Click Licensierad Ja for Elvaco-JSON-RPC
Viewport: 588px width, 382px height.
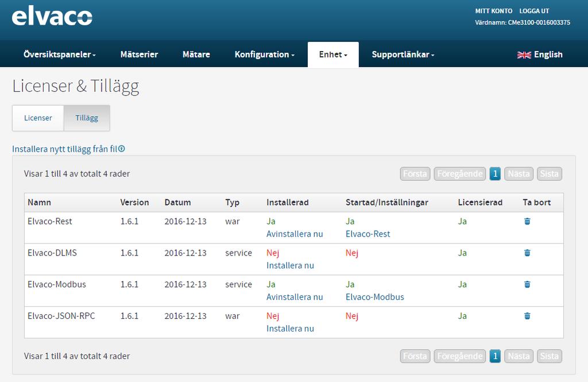tap(462, 316)
